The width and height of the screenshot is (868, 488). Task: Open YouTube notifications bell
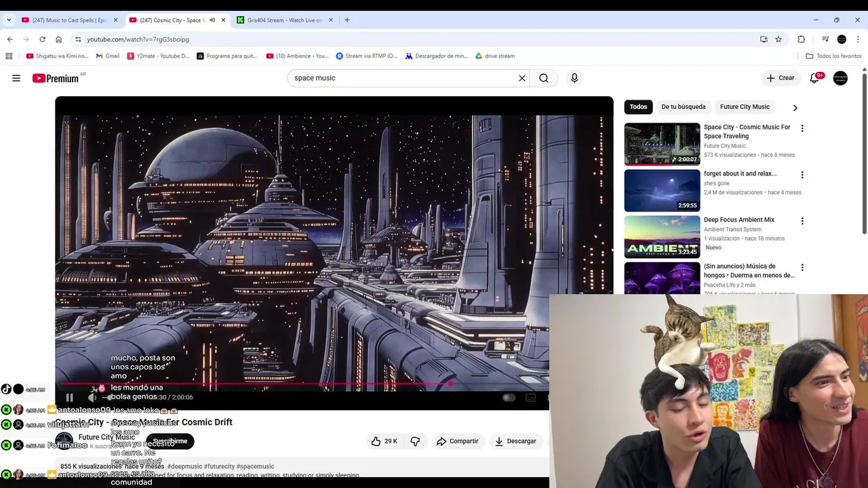click(x=814, y=78)
